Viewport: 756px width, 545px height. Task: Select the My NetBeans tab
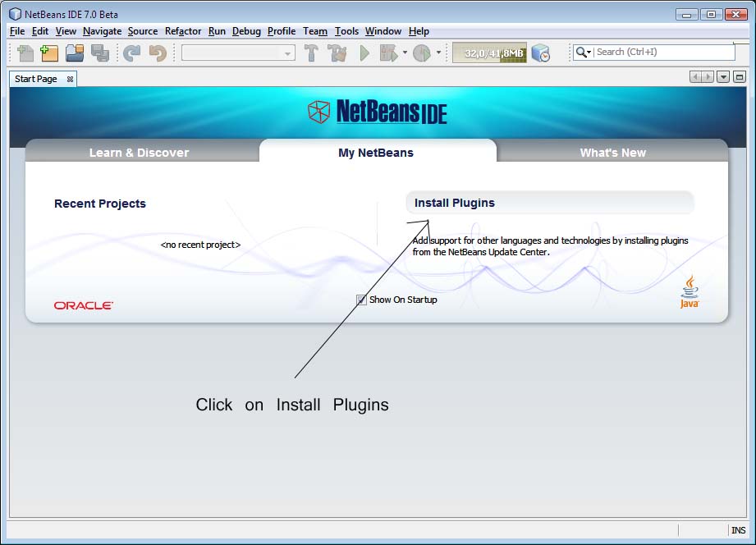pos(376,153)
